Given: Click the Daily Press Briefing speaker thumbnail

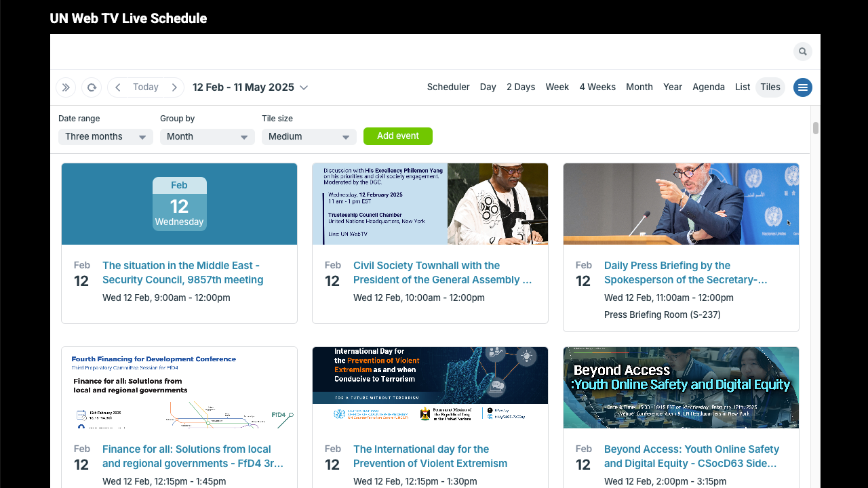Looking at the screenshot, I should tap(681, 204).
